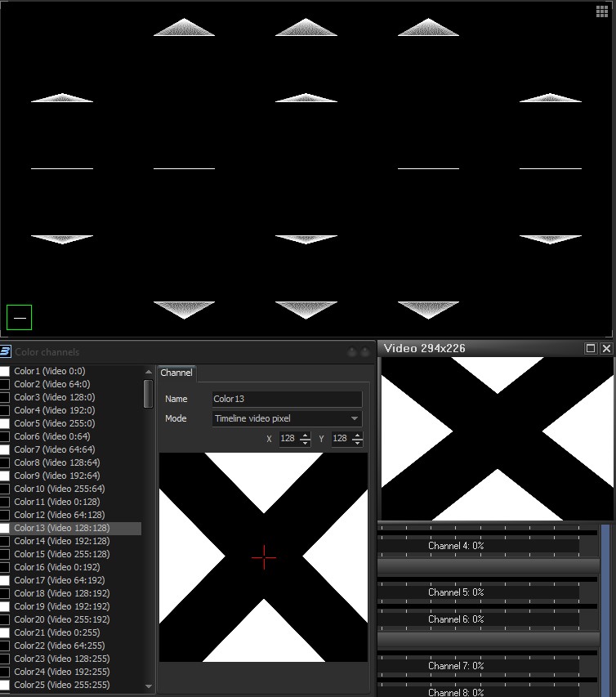
Task: Click the color list scrollbar thumb
Action: (x=149, y=393)
